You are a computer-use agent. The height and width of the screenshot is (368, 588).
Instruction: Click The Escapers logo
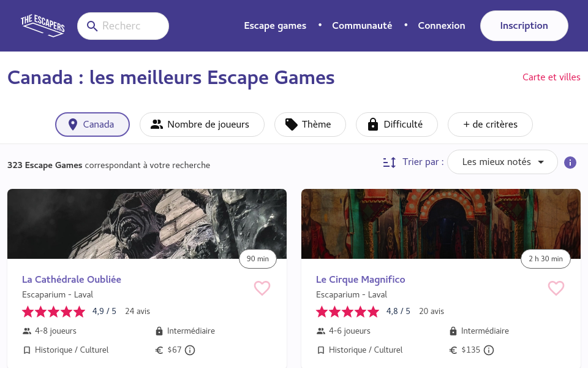pos(43,26)
